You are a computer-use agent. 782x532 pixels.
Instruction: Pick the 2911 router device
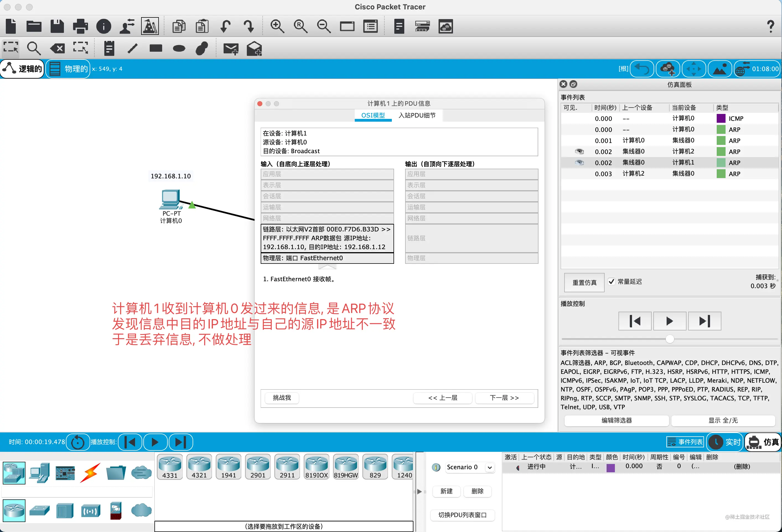287,467
